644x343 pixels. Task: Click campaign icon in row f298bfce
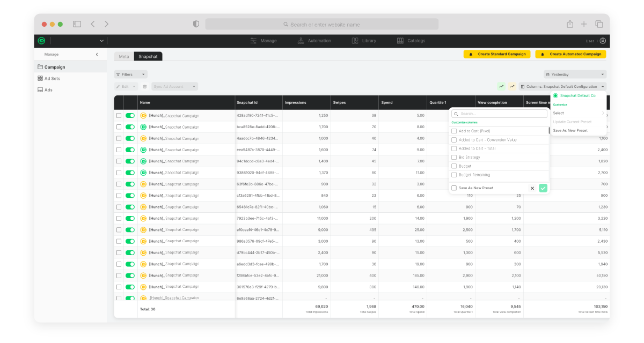point(143,275)
